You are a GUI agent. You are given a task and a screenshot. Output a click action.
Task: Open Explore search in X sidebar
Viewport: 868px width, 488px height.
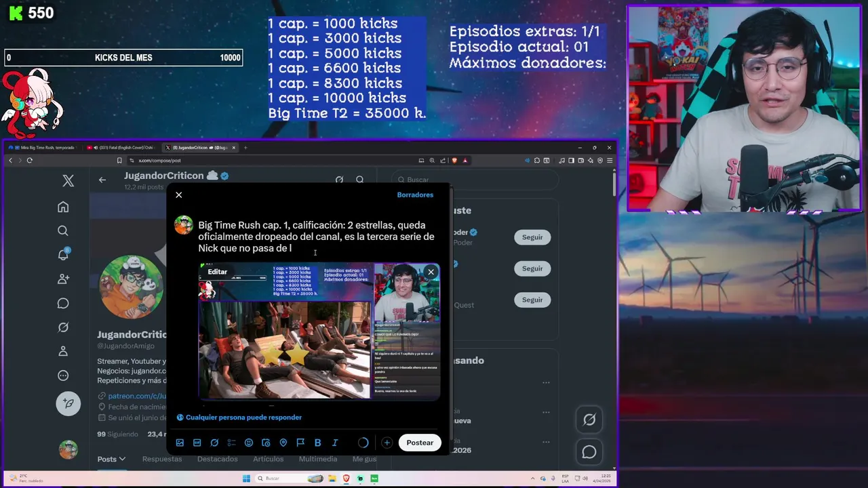[63, 230]
